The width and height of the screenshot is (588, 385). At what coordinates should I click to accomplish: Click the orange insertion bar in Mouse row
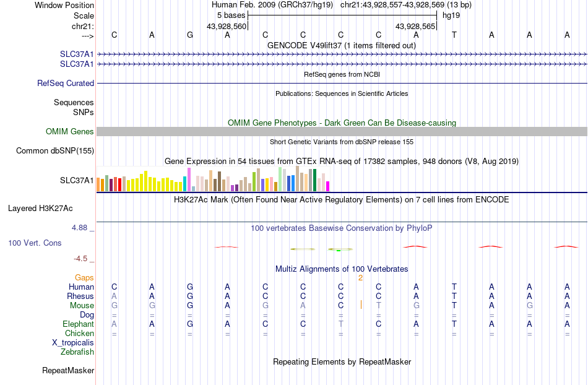[x=361, y=305]
